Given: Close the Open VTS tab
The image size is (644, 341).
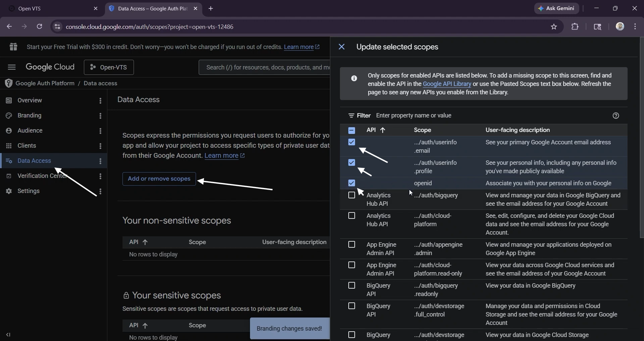Looking at the screenshot, I should tap(96, 9).
